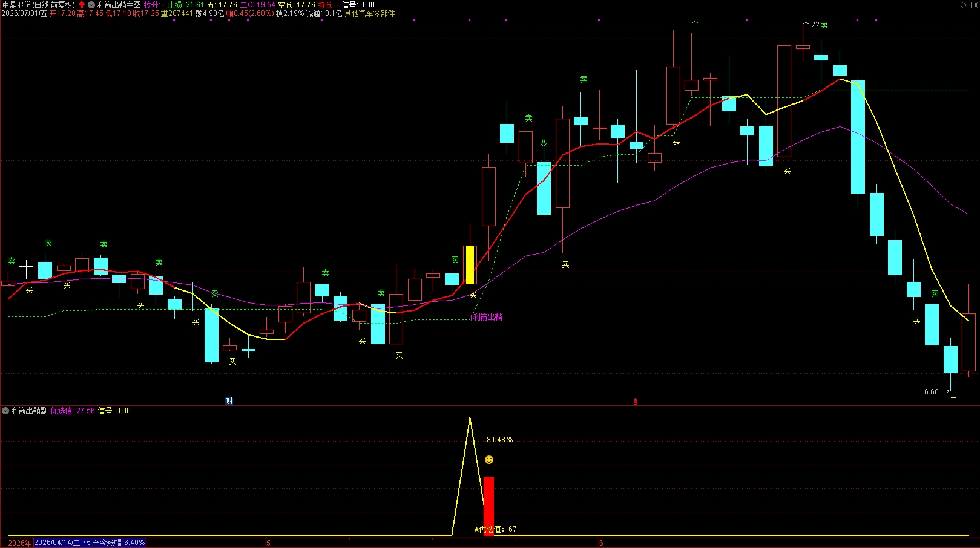Click the red bar in the sub-chart
This screenshot has width=980, height=548.
488,506
